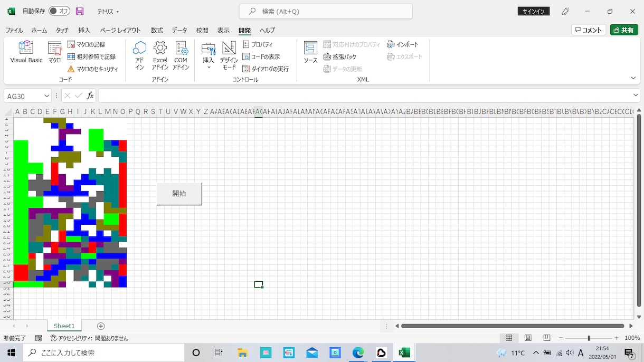644x362 pixels.
Task: Click the 共有 button
Action: [624, 30]
